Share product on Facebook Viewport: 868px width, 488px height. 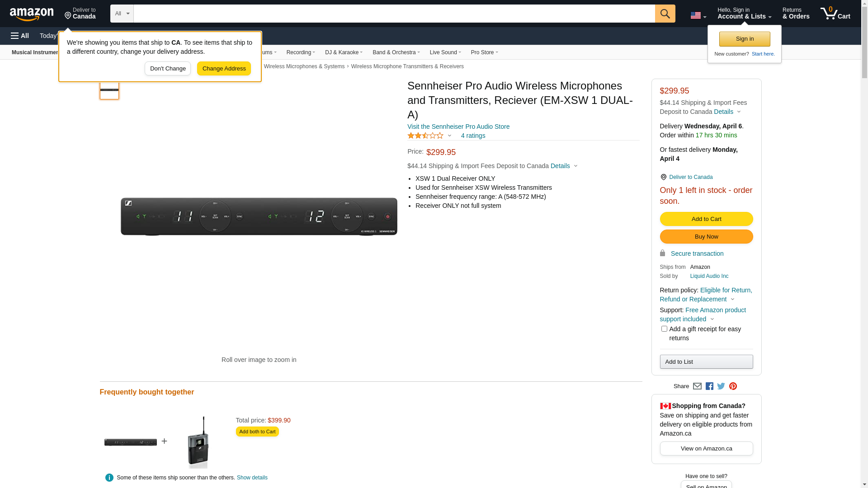(x=709, y=386)
